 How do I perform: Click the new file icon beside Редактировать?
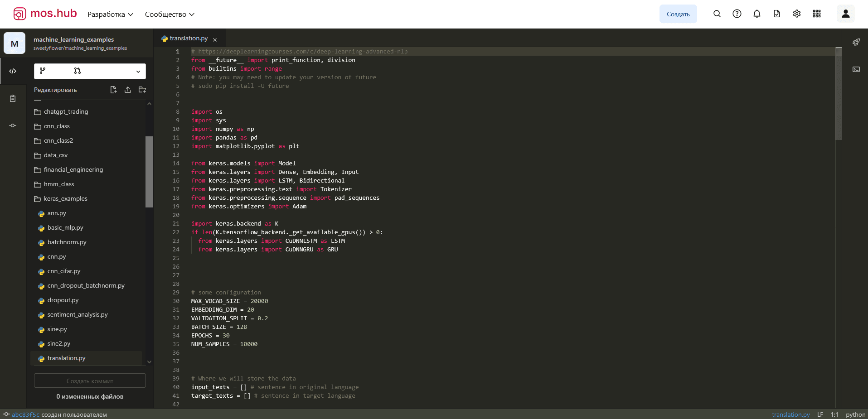[113, 90]
